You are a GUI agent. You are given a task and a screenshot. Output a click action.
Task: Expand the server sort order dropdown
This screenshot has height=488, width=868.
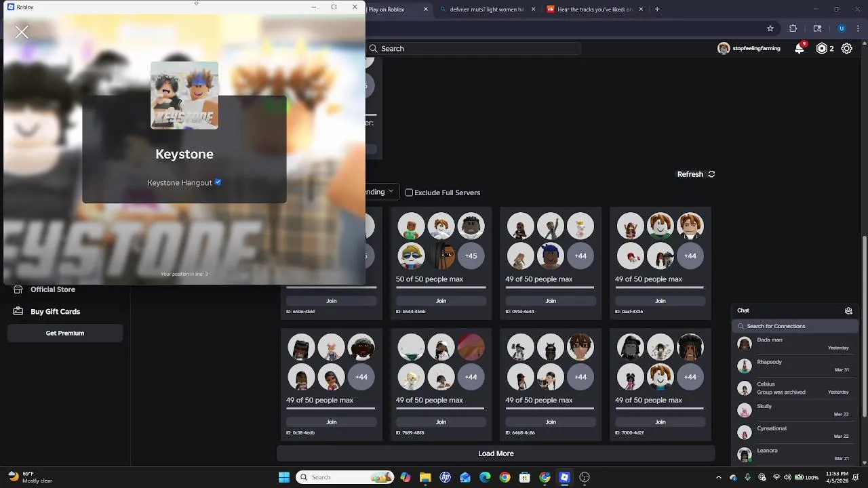tap(381, 192)
